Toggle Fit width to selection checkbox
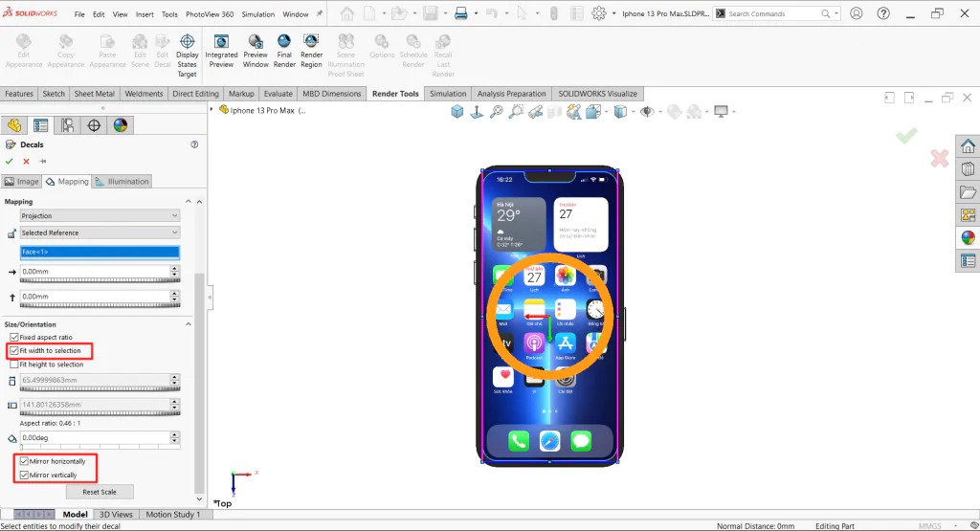Viewport: 980px width, 531px height. tap(13, 351)
